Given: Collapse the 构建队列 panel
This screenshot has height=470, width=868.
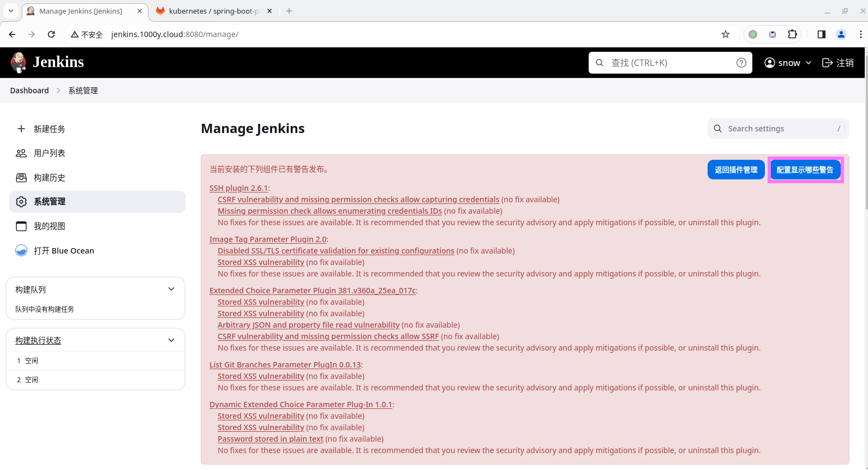Looking at the screenshot, I should pyautogui.click(x=171, y=289).
